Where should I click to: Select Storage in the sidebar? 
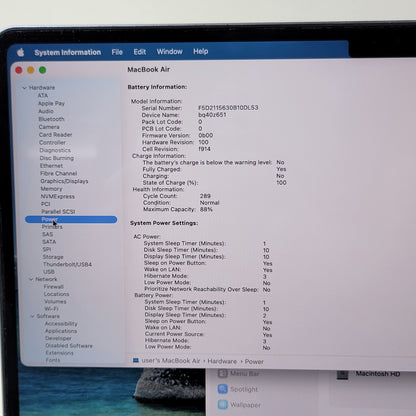[x=53, y=257]
